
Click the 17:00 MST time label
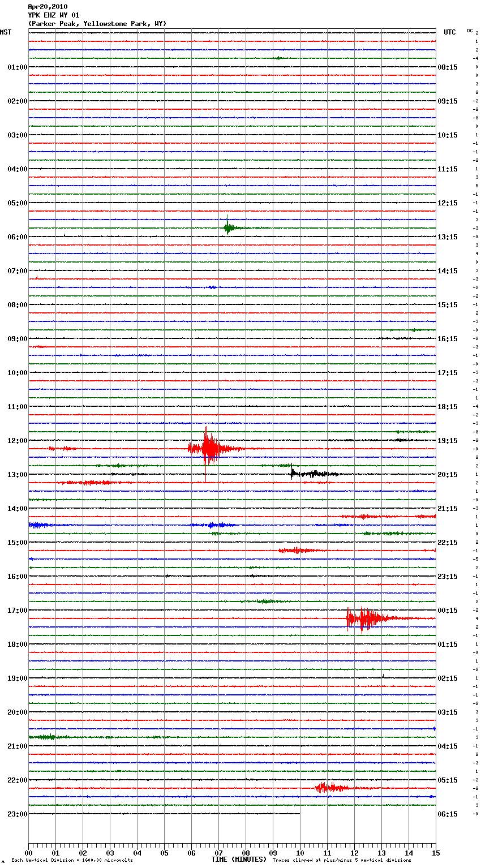click(18, 611)
